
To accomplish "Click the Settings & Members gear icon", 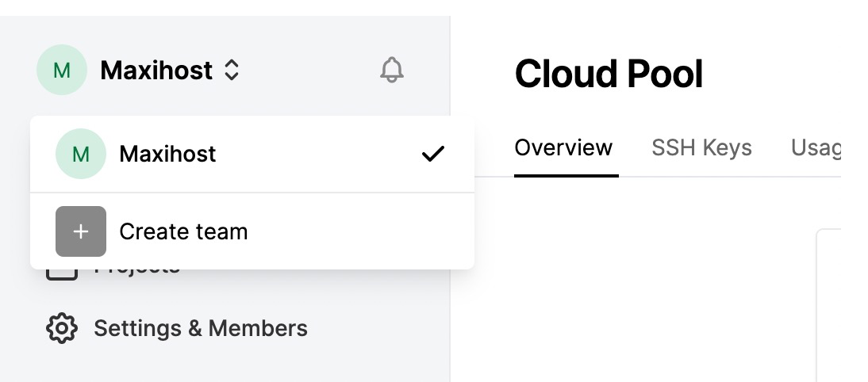I will click(x=61, y=328).
